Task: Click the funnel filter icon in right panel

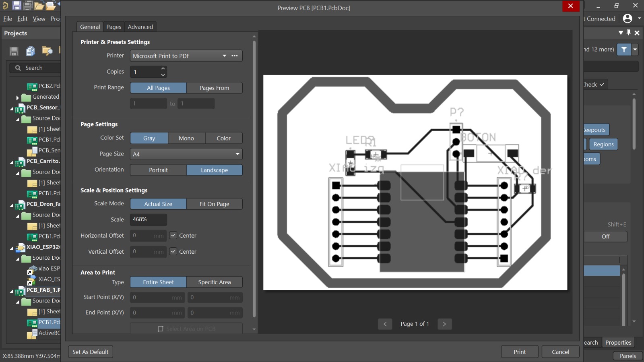Action: (x=624, y=50)
